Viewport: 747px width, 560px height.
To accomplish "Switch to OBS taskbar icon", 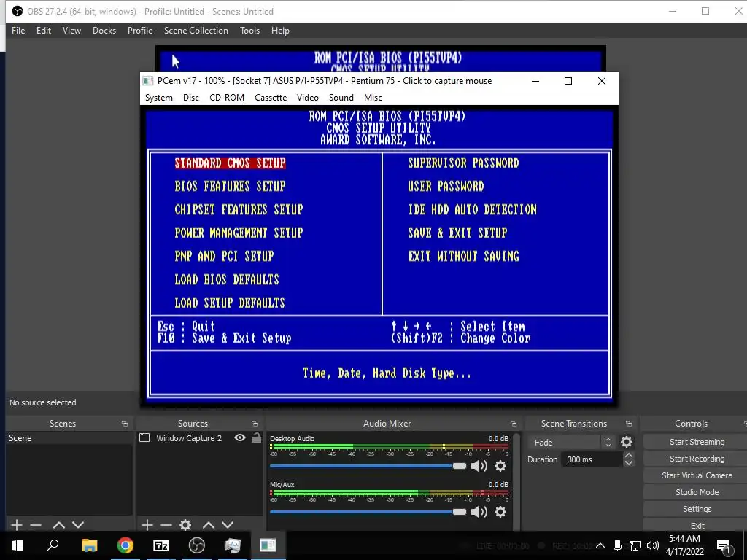I will (x=196, y=545).
